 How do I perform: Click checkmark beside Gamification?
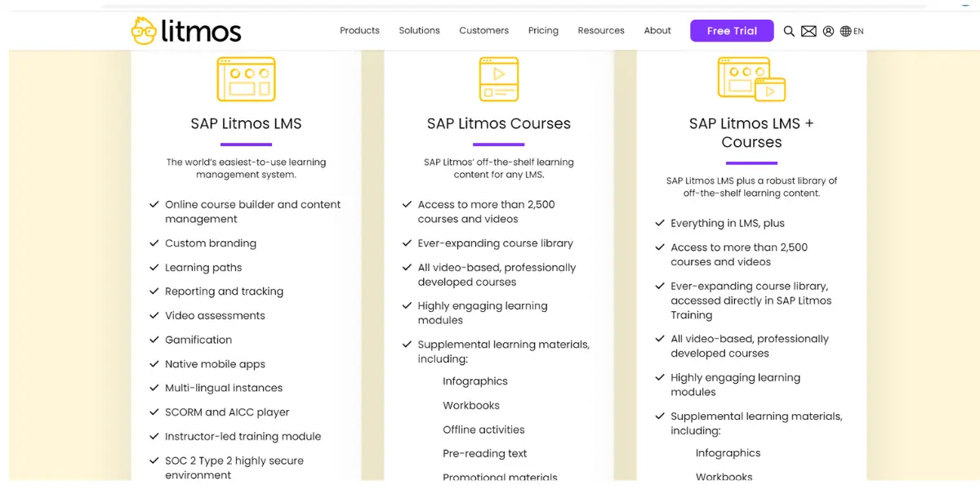154,340
